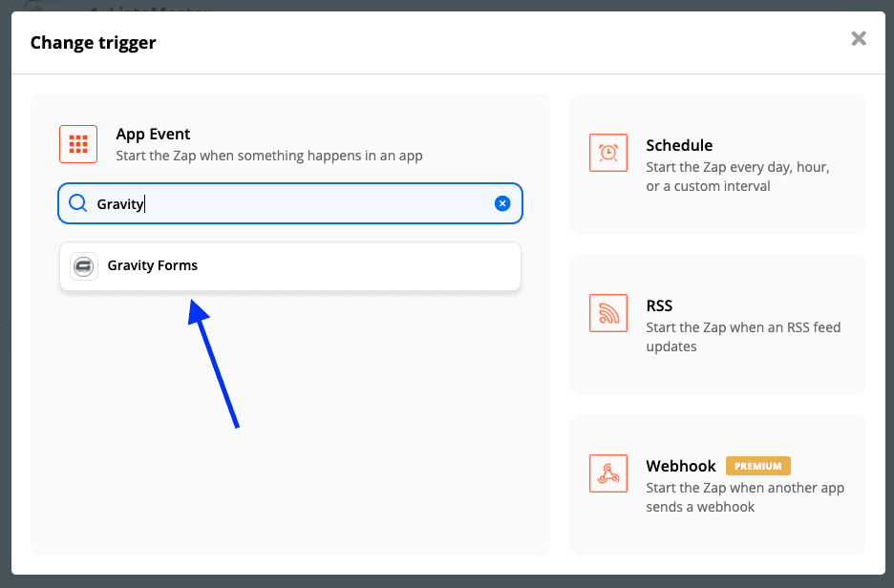Click the Schedule alarm clock icon
The image size is (894, 588).
pyautogui.click(x=608, y=153)
